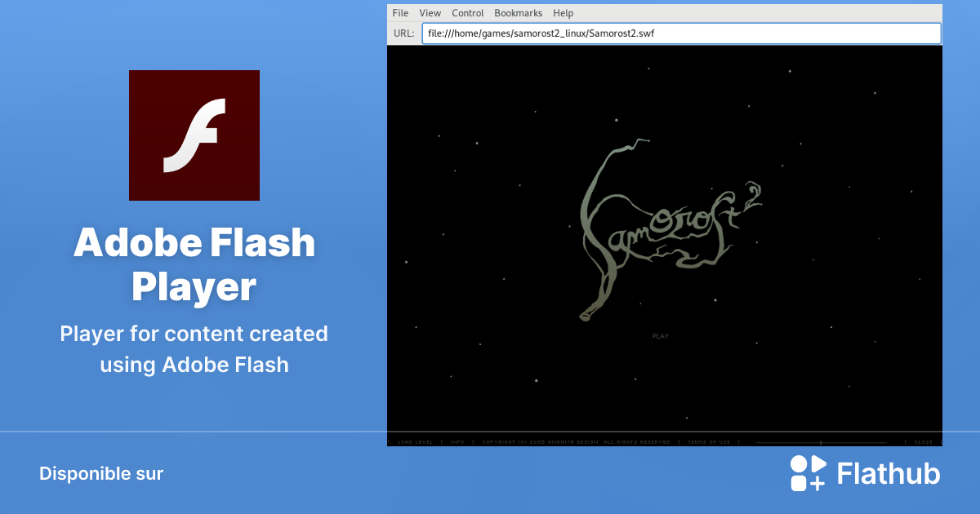
Task: Open the View menu
Action: pyautogui.click(x=430, y=12)
